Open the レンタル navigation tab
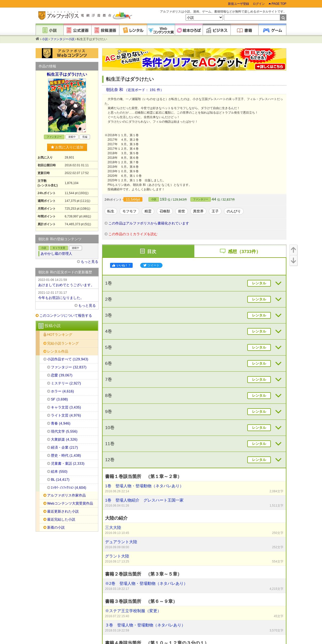Image resolution: width=322 pixels, height=644 pixels. [x=133, y=30]
